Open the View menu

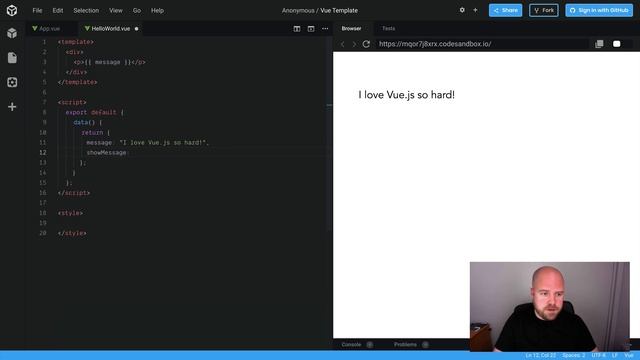coord(116,11)
